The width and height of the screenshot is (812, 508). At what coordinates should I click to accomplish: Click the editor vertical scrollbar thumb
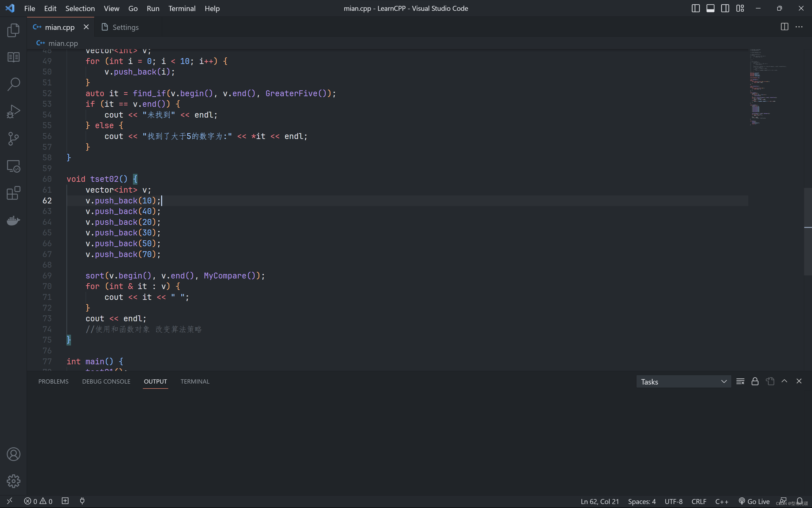pos(808,231)
